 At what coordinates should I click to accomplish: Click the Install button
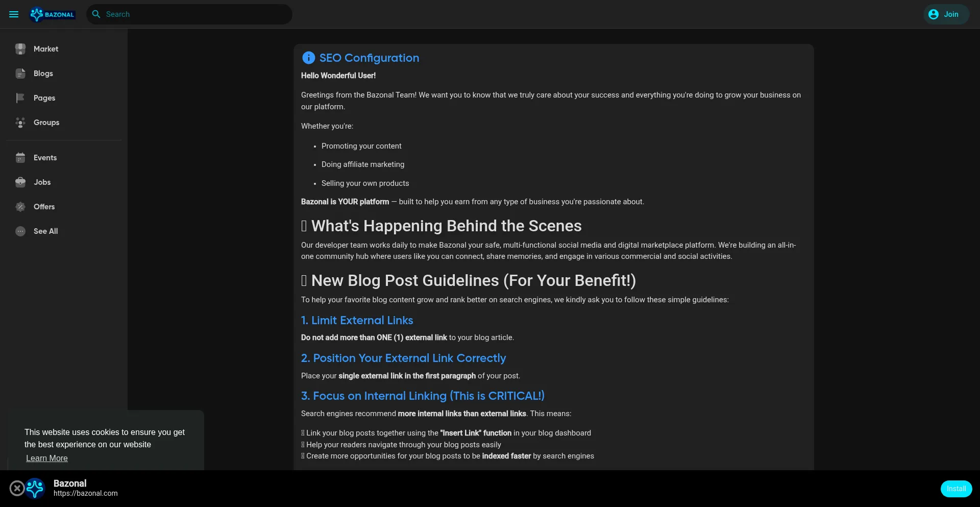coord(956,489)
